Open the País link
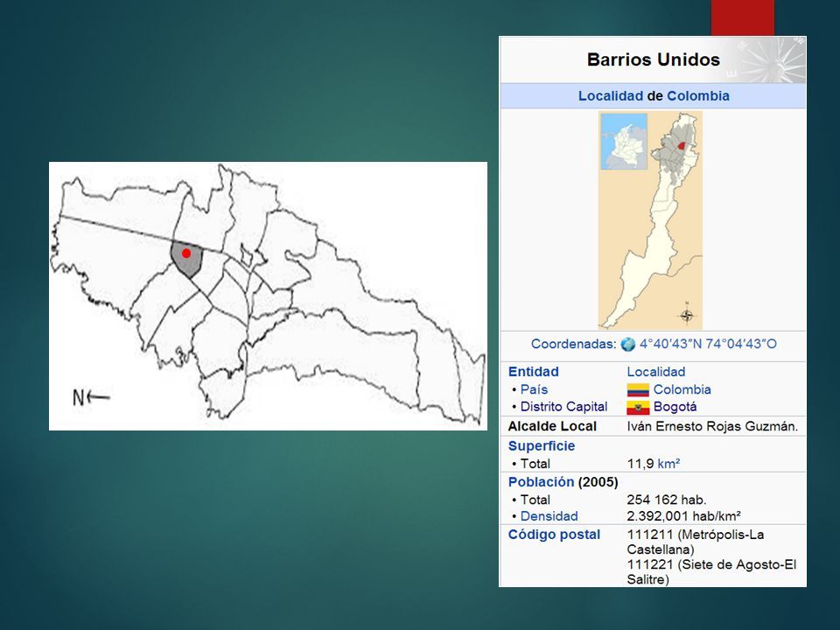This screenshot has width=840, height=630. click(x=534, y=389)
